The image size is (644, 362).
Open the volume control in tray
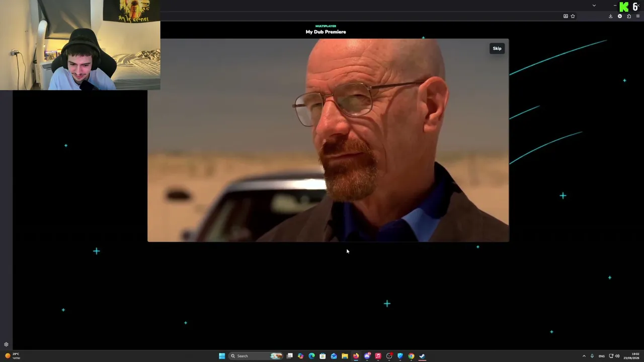pos(617,356)
